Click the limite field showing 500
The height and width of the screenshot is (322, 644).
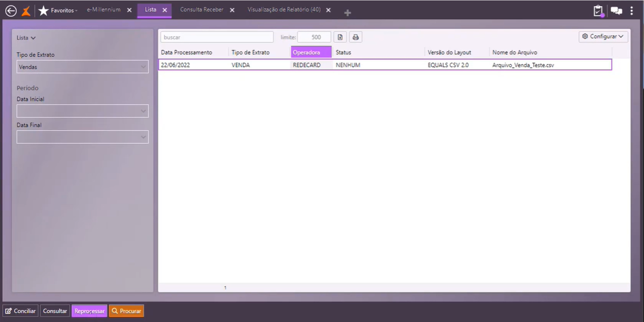(314, 37)
